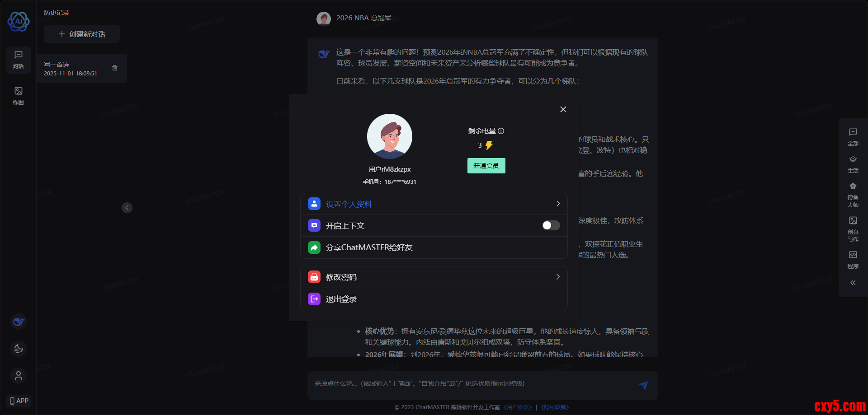
Task: Click the blue person profile icon
Action: click(x=314, y=204)
